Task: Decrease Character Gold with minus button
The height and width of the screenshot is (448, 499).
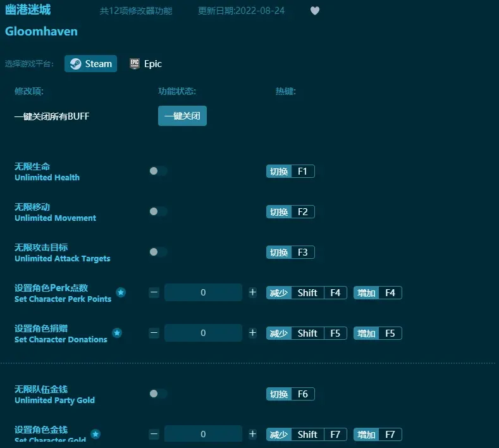Action: (x=154, y=434)
